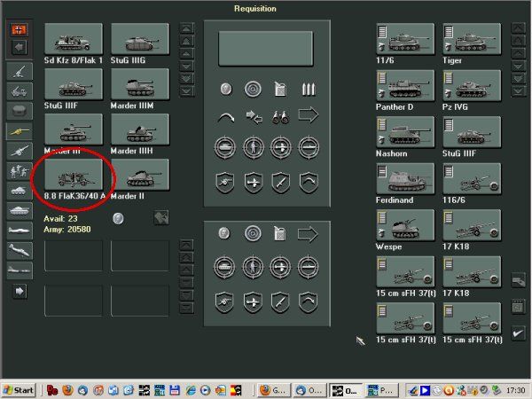Choose the StuG IIIG unit card
The width and height of the screenshot is (532, 399).
140,39
